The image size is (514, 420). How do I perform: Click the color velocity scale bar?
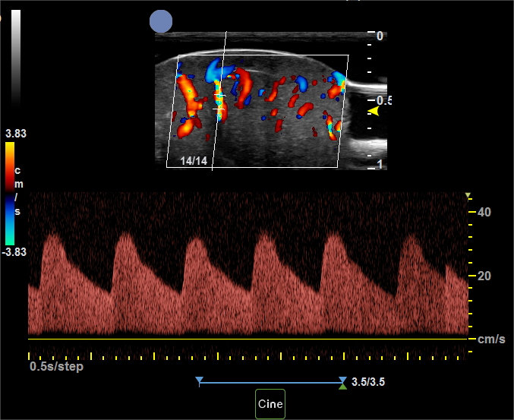point(10,193)
